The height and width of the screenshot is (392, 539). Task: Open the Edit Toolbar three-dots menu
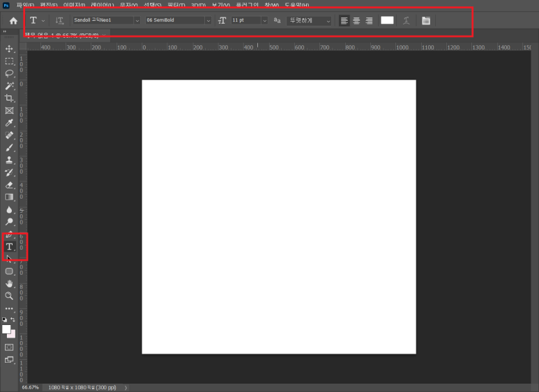coord(9,308)
